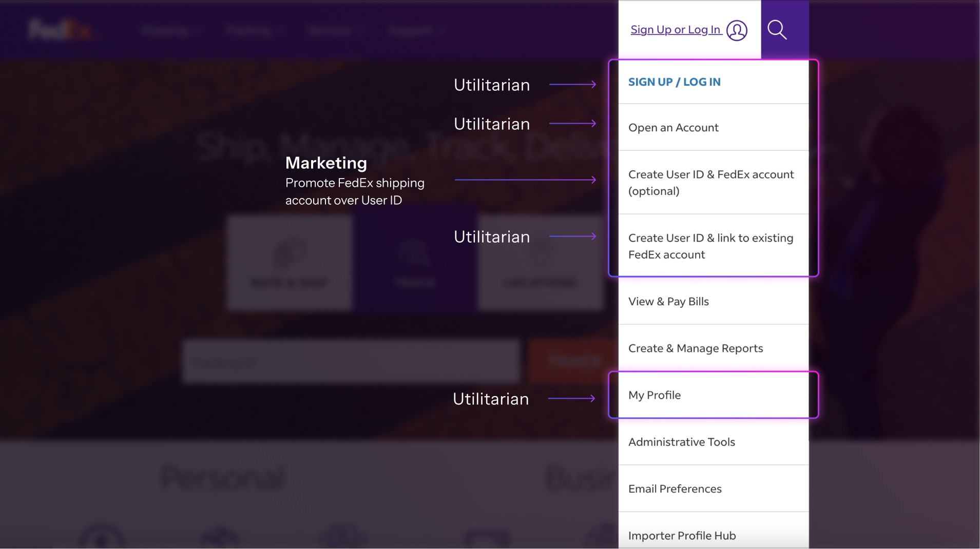The height and width of the screenshot is (549, 980).
Task: Open Email Preferences
Action: pos(714,488)
